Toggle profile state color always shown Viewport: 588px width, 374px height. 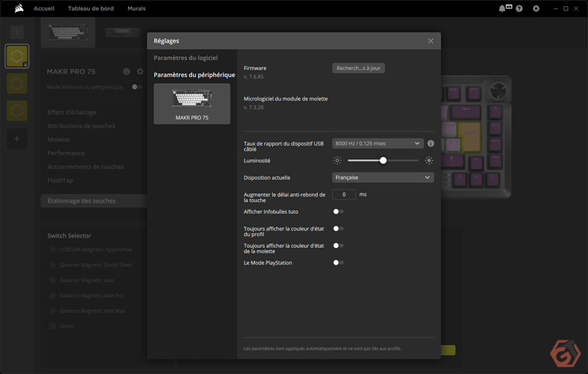[338, 229]
